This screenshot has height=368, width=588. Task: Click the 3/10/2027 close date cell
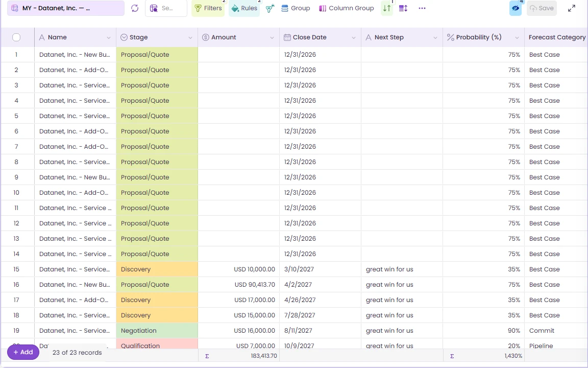coord(320,269)
